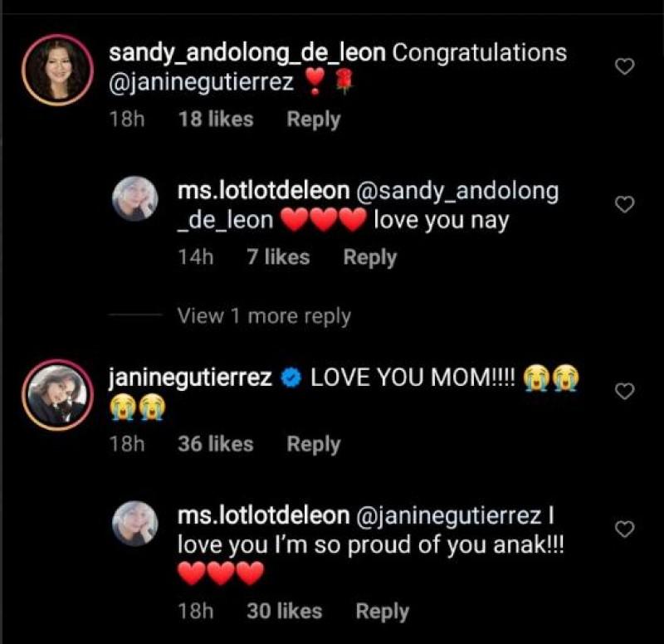Like ms.lotlotdeleon's 'love you nay' reply
Viewport: 664px width, 644px height.
click(624, 204)
